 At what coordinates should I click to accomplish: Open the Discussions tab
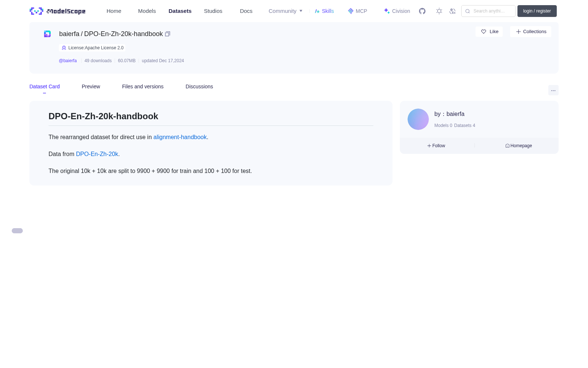(199, 86)
